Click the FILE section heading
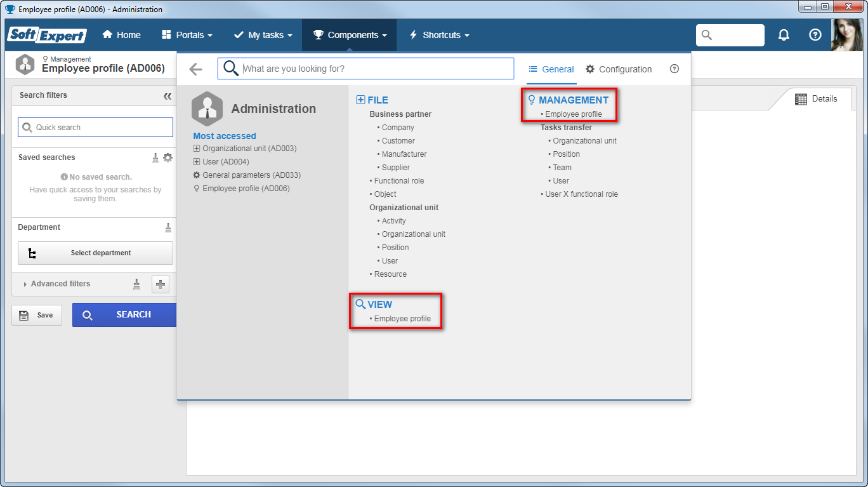The width and height of the screenshot is (868, 487). 372,100
